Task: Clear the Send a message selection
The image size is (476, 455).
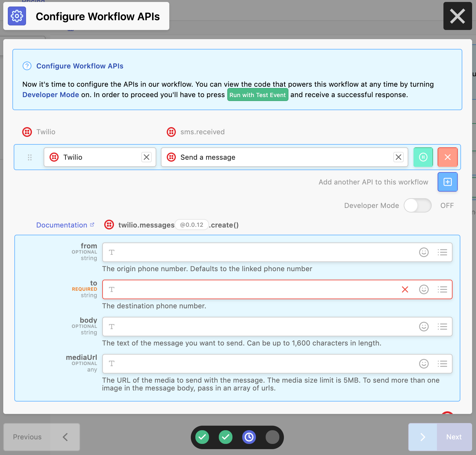Action: pyautogui.click(x=398, y=157)
